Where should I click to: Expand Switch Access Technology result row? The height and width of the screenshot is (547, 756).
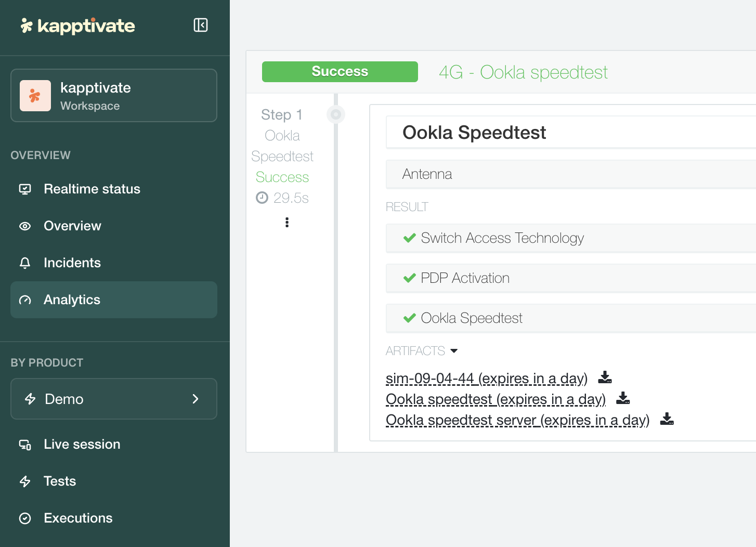571,238
